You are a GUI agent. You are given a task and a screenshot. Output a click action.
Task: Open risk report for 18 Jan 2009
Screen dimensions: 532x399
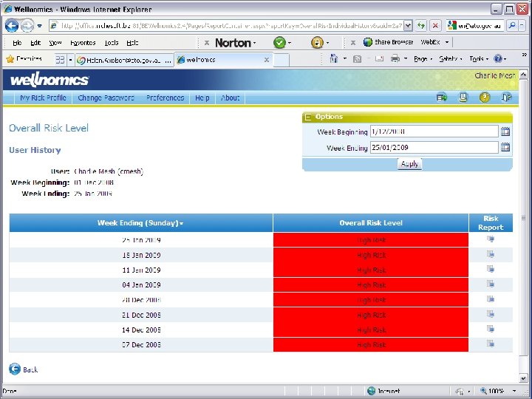(491, 254)
